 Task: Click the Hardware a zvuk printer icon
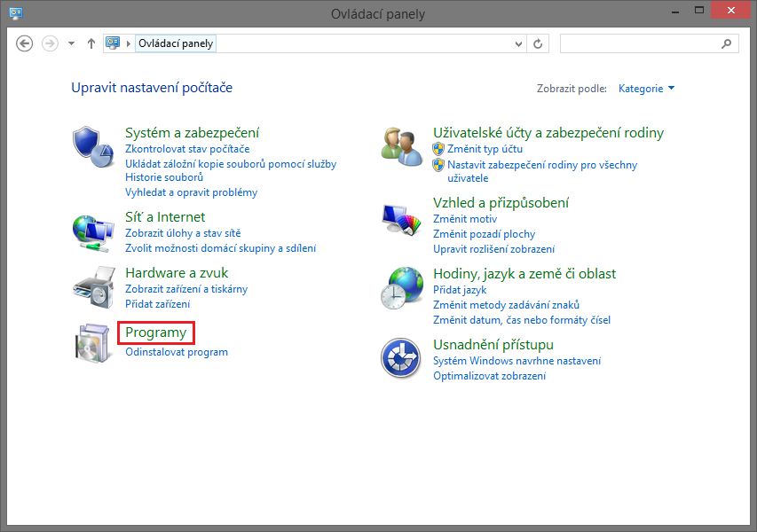pos(93,286)
